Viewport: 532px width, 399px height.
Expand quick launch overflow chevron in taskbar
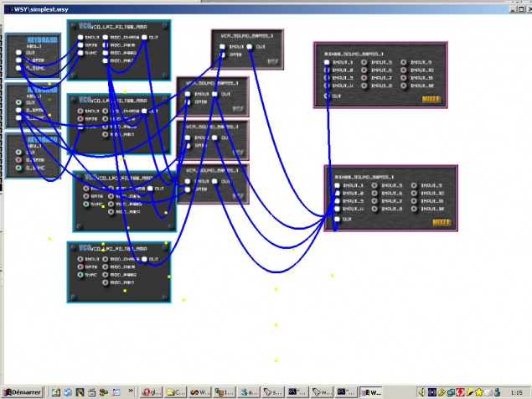click(x=131, y=391)
